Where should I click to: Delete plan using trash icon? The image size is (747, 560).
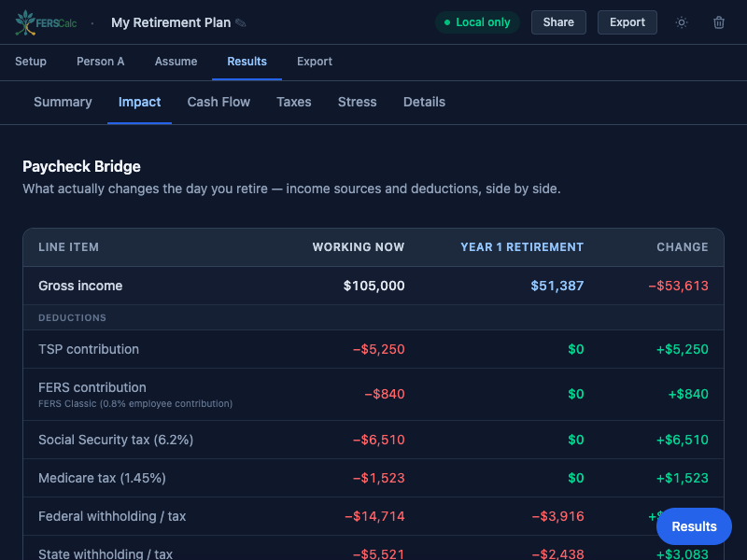pyautogui.click(x=718, y=22)
